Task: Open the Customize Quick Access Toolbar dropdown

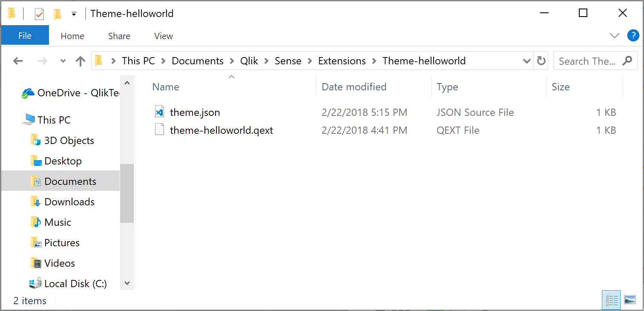Action: click(74, 14)
